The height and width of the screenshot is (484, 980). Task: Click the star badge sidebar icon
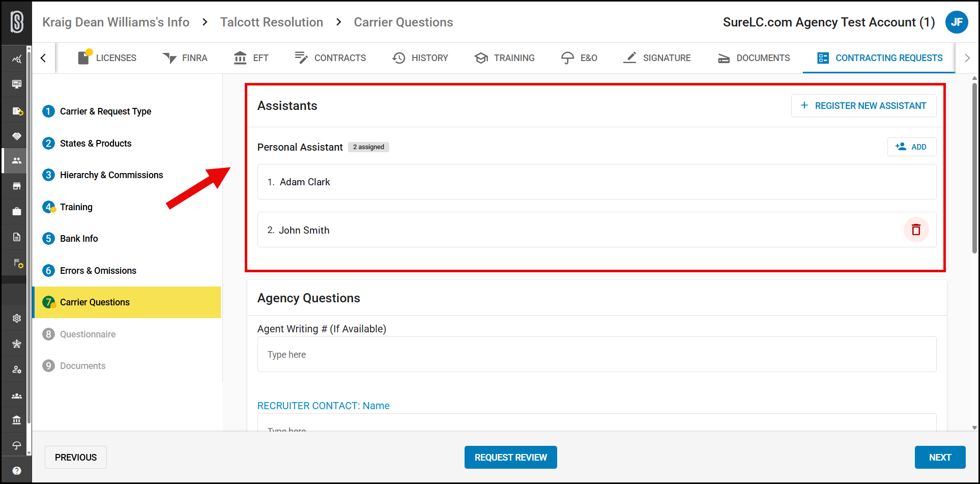(x=17, y=344)
